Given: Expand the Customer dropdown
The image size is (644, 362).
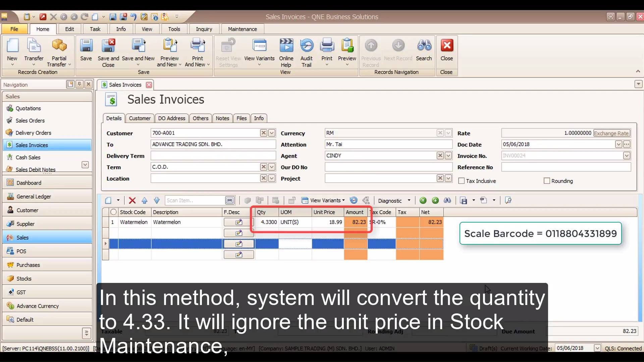Looking at the screenshot, I should (x=272, y=133).
